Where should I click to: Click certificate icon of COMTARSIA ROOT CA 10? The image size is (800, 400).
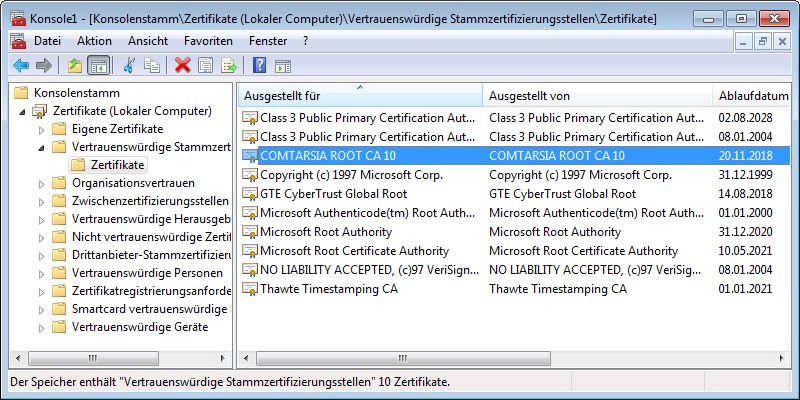[250, 156]
